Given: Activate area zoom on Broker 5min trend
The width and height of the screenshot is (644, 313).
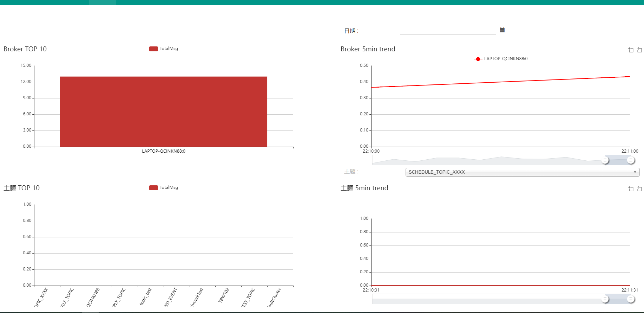Looking at the screenshot, I should (x=631, y=50).
